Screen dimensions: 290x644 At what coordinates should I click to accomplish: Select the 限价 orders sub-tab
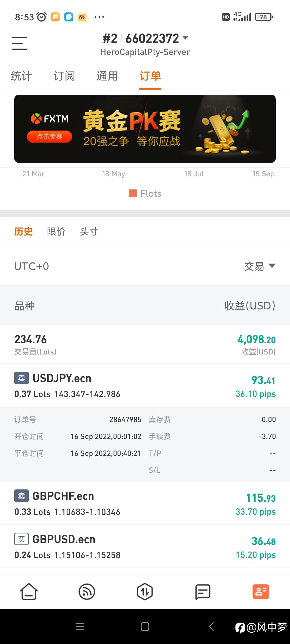(56, 231)
